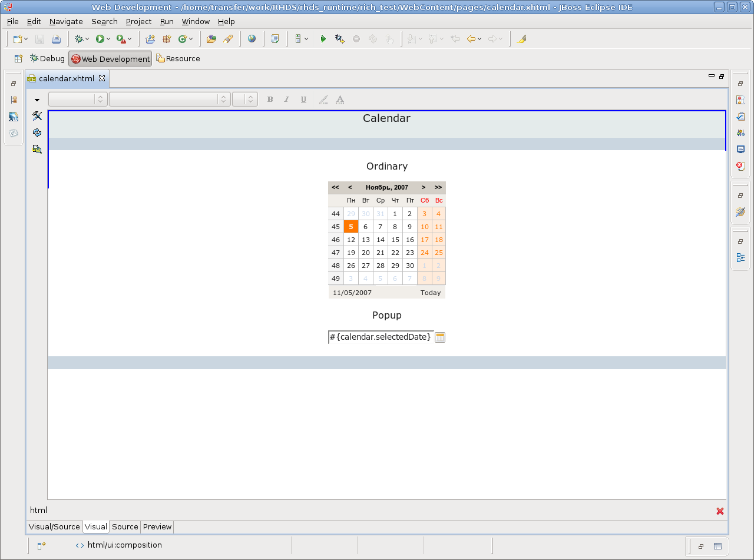Screen dimensions: 754x560
Task: Select the highlighted day 5 in calendar
Action: point(351,227)
